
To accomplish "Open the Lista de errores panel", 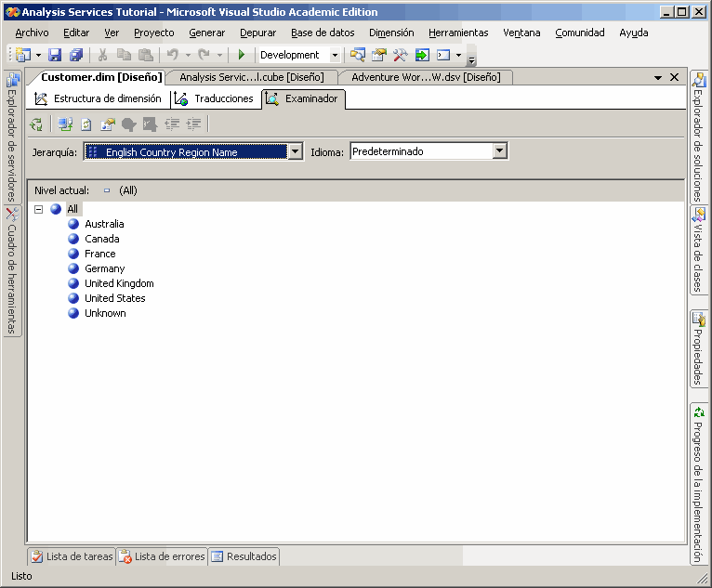I will [x=163, y=556].
